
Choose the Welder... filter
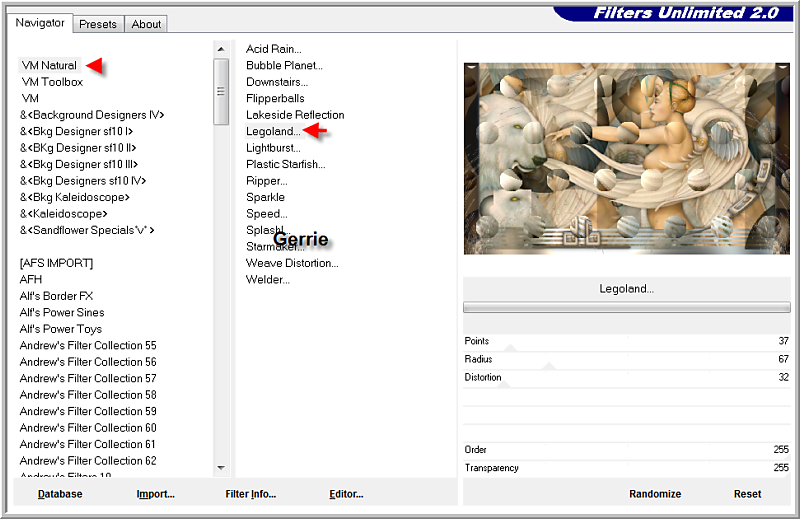tap(267, 279)
